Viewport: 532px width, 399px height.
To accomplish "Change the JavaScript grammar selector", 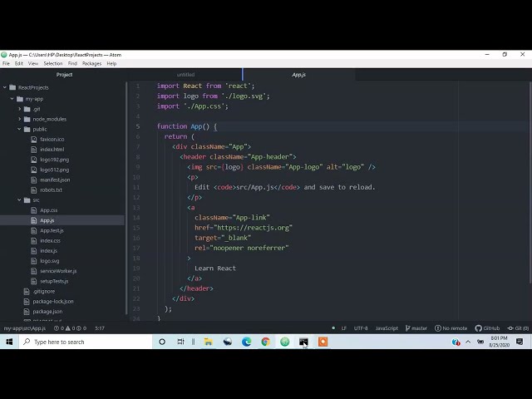I will pos(387,328).
